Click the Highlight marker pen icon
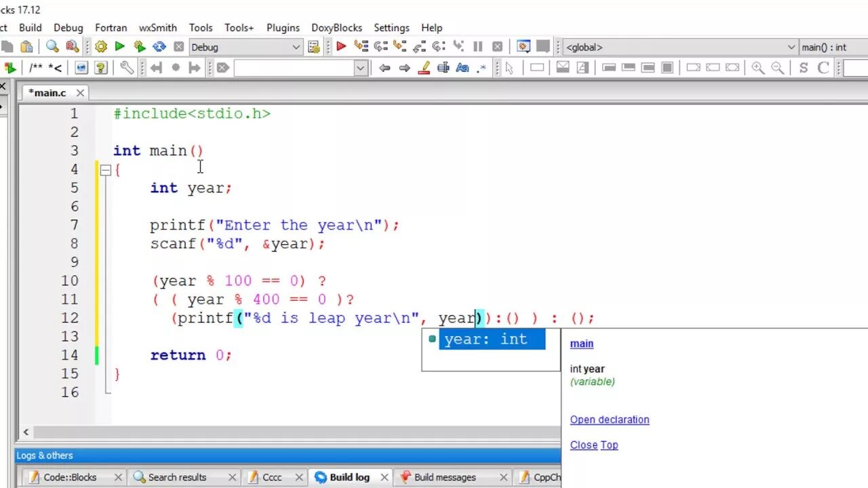The height and width of the screenshot is (488, 868). pyautogui.click(x=425, y=67)
